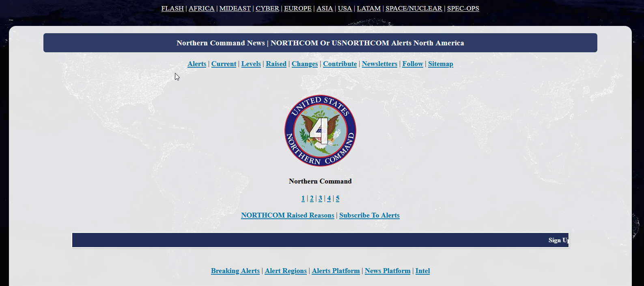Go to the CYBER section
The width and height of the screenshot is (644, 286).
coord(267,9)
